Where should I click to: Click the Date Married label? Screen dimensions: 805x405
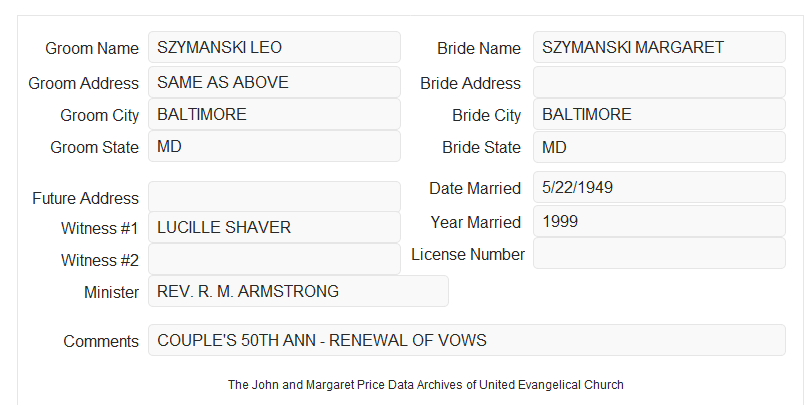point(475,188)
